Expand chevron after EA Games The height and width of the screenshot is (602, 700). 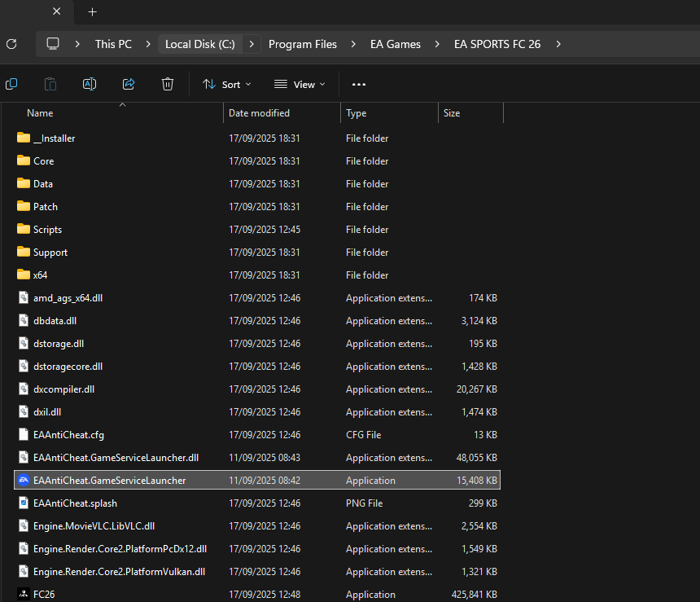point(437,44)
